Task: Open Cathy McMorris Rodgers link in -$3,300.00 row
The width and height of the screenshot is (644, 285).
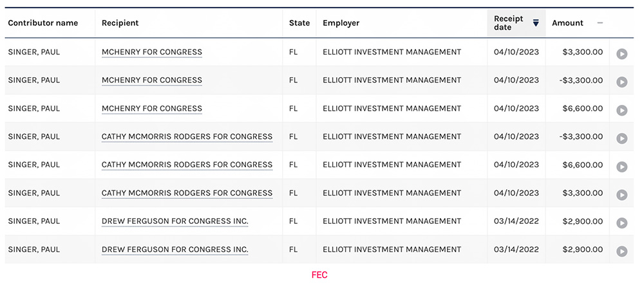Action: [x=187, y=136]
